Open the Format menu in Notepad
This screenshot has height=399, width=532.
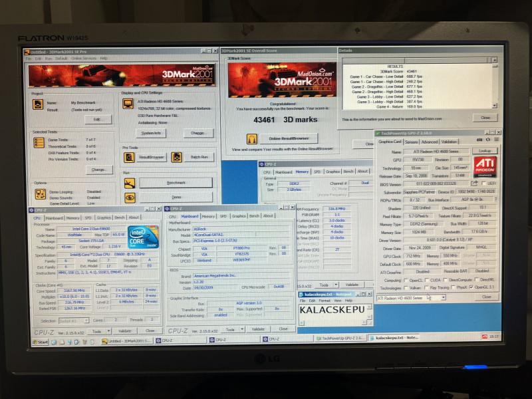[325, 301]
